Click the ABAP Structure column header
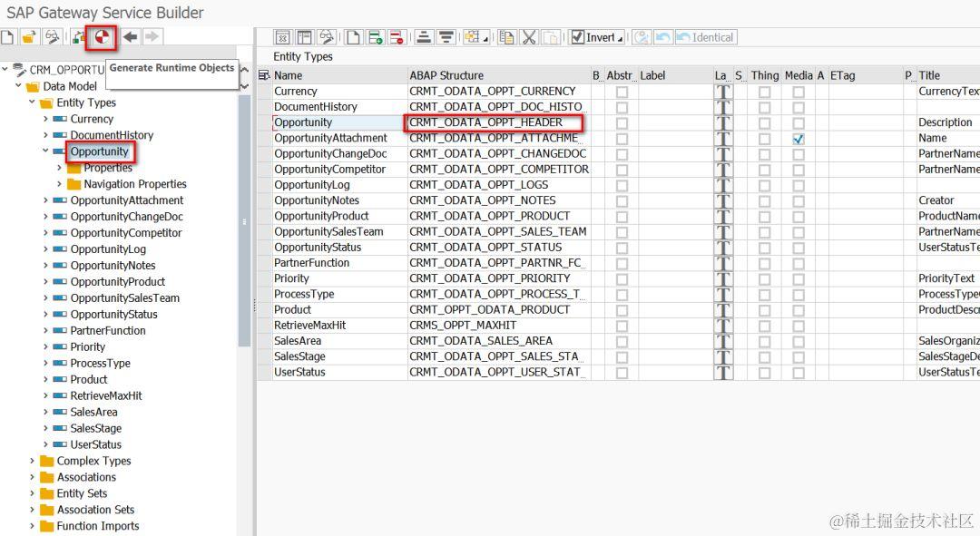980x536 pixels. (x=499, y=75)
